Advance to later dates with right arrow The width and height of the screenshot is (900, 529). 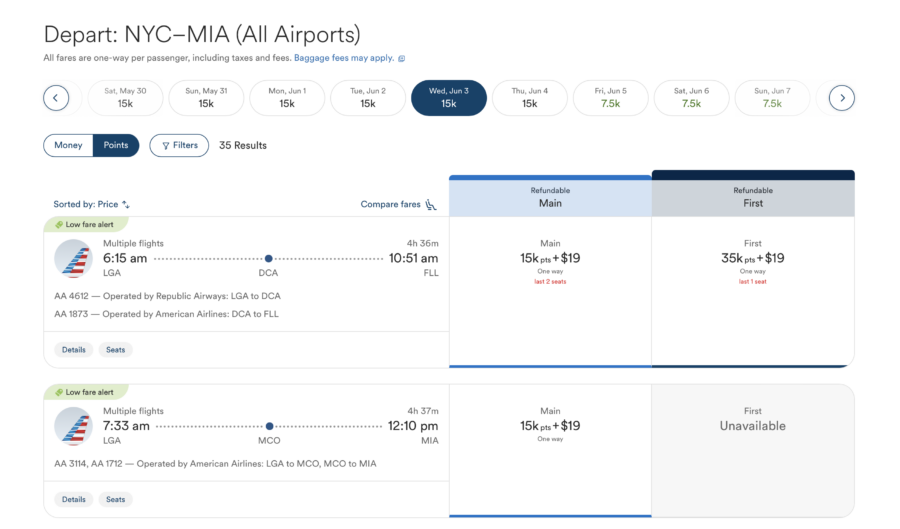(841, 98)
